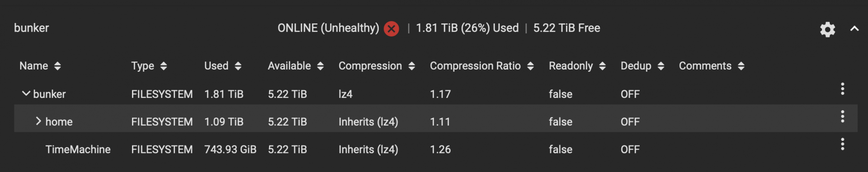868x172 pixels.
Task: Sort datasets by the Used column
Action: (222, 66)
